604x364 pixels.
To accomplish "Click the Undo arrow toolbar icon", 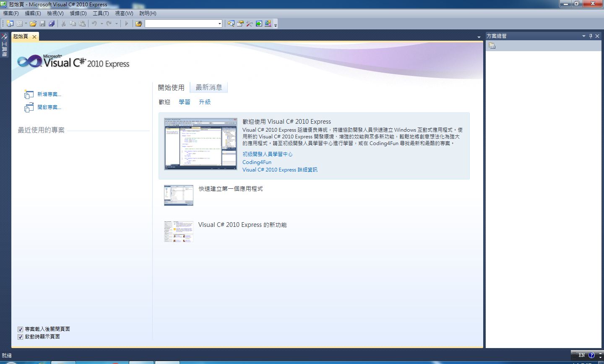I will click(94, 23).
